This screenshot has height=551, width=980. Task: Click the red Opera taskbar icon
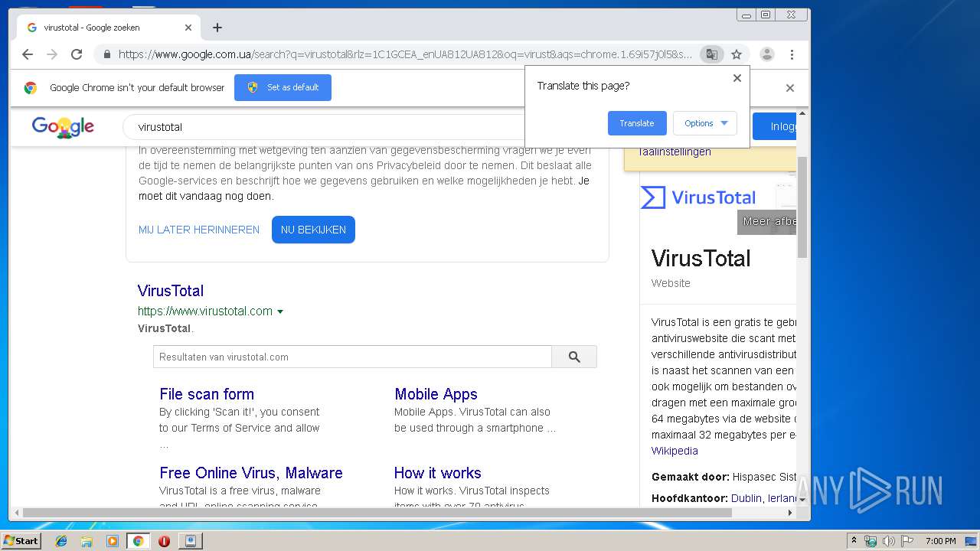tap(164, 541)
